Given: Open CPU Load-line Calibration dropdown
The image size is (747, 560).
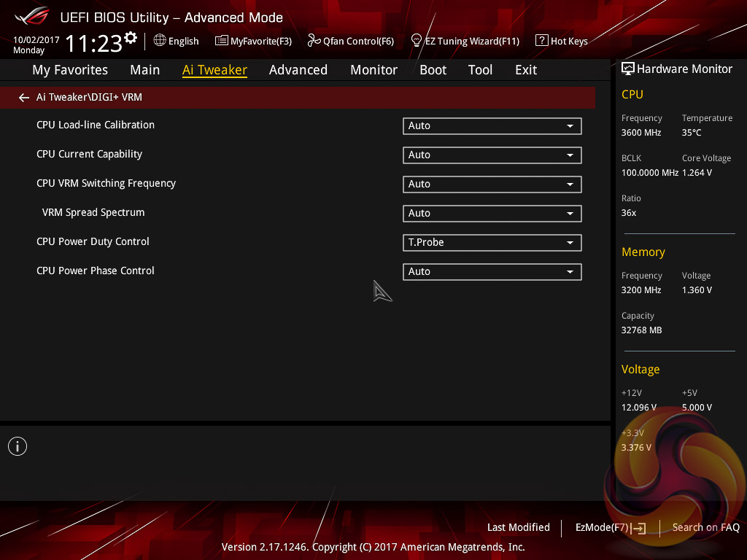Looking at the screenshot, I should [492, 126].
